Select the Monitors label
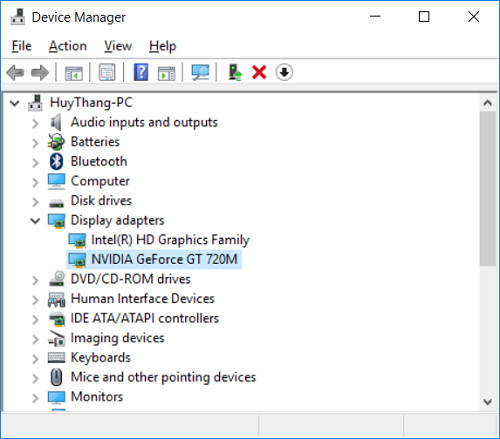500x439 pixels. pos(97,397)
